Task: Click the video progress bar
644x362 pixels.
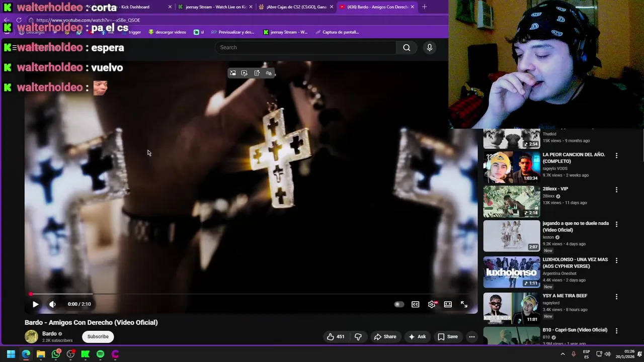Action: coord(251,294)
